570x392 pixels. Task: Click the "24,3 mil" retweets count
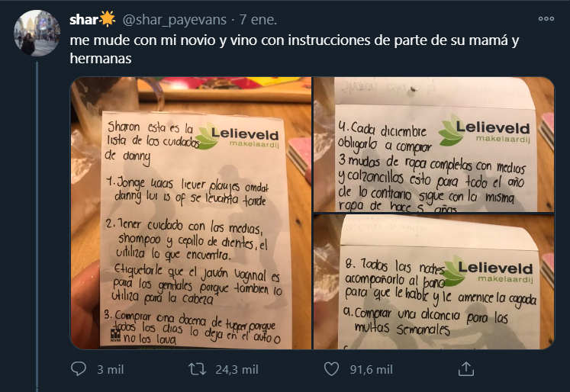[x=235, y=370]
